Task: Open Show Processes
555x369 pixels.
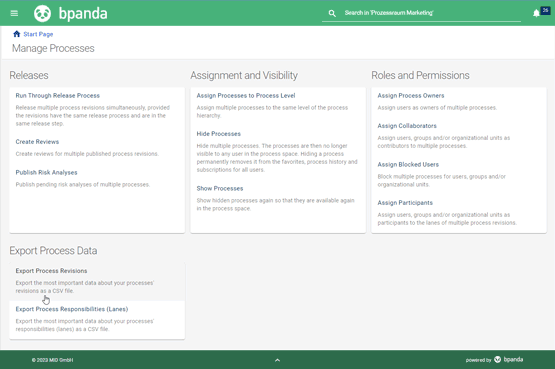Action: tap(220, 189)
